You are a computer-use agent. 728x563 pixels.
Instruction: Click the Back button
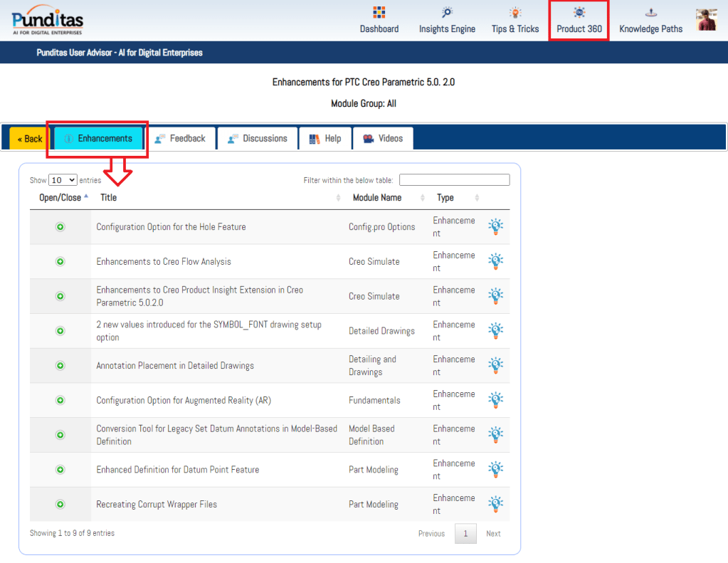pyautogui.click(x=28, y=139)
